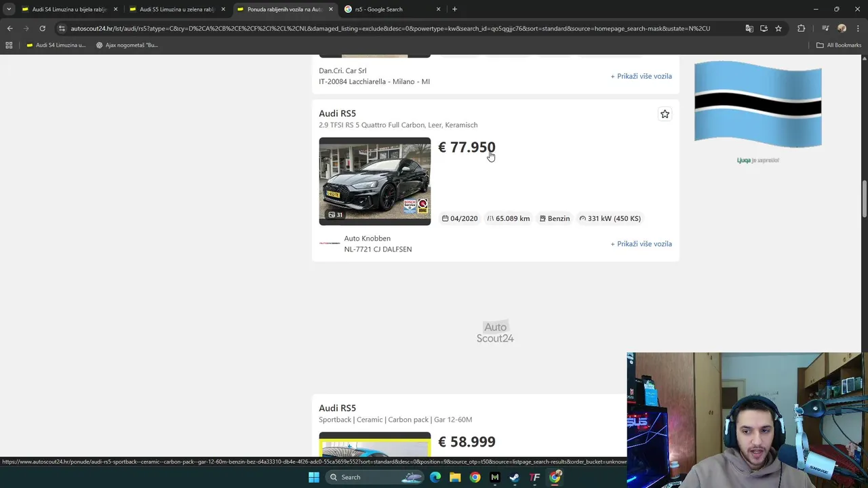Screen dimensions: 868x488
Task: Click the Benzin fuel type label
Action: [555, 218]
